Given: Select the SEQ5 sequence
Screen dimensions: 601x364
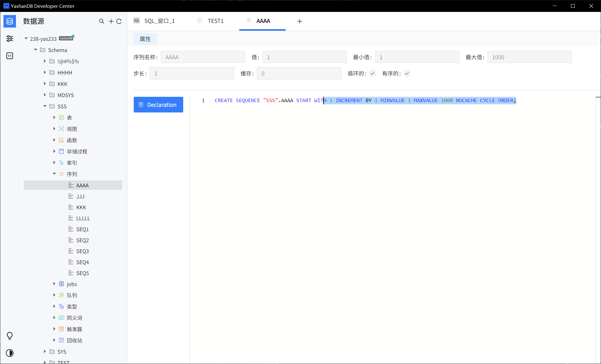Looking at the screenshot, I should coord(82,273).
